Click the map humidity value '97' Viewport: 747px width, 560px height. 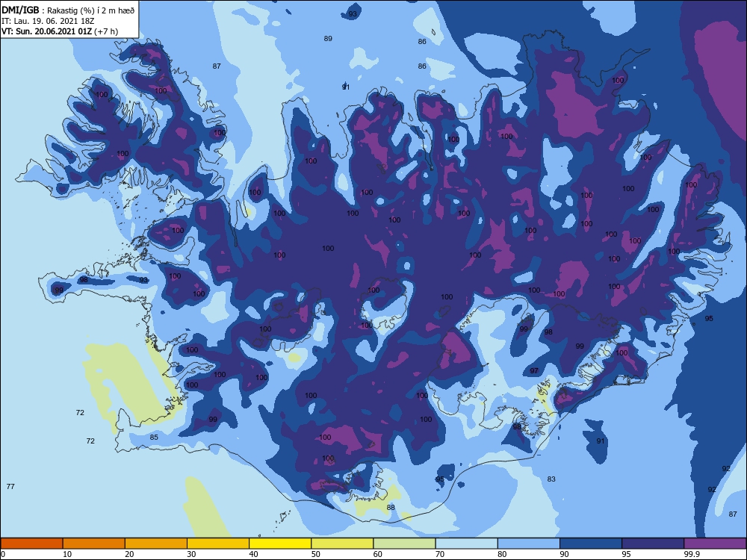click(x=534, y=370)
